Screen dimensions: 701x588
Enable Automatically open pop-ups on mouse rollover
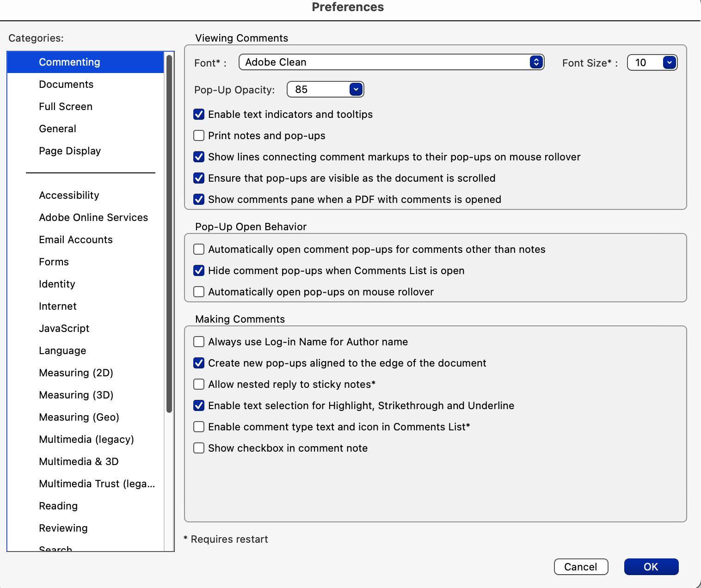point(199,292)
